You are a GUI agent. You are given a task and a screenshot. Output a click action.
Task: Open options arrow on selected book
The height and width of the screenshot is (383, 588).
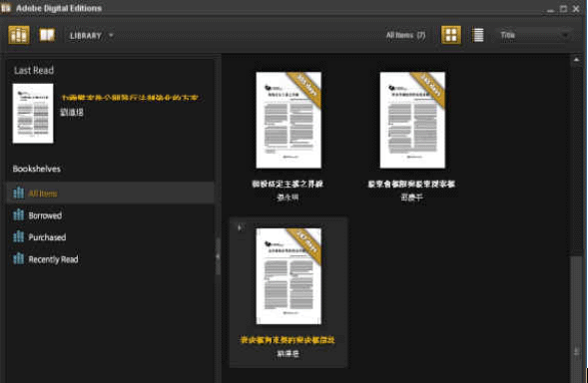(x=241, y=226)
